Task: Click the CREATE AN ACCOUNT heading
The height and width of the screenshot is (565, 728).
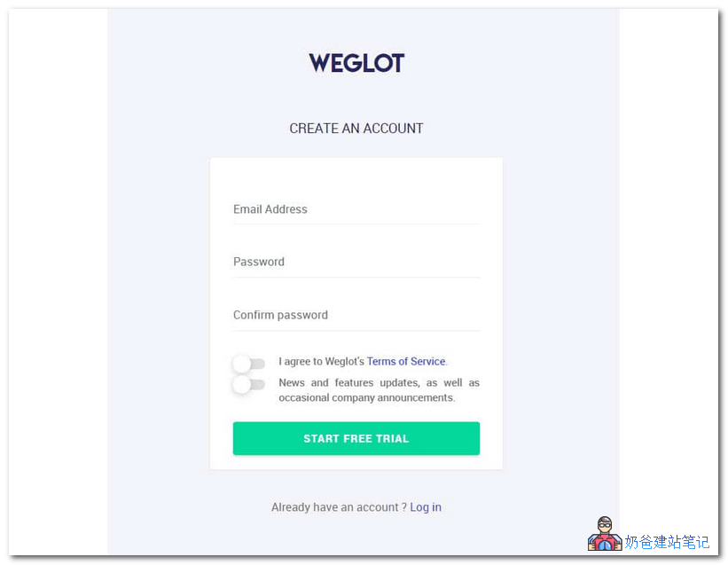Action: coord(356,128)
